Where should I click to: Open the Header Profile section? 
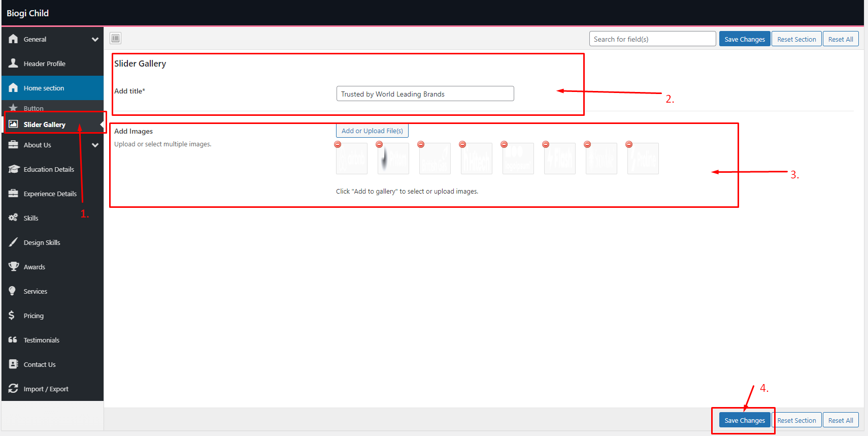coord(53,64)
